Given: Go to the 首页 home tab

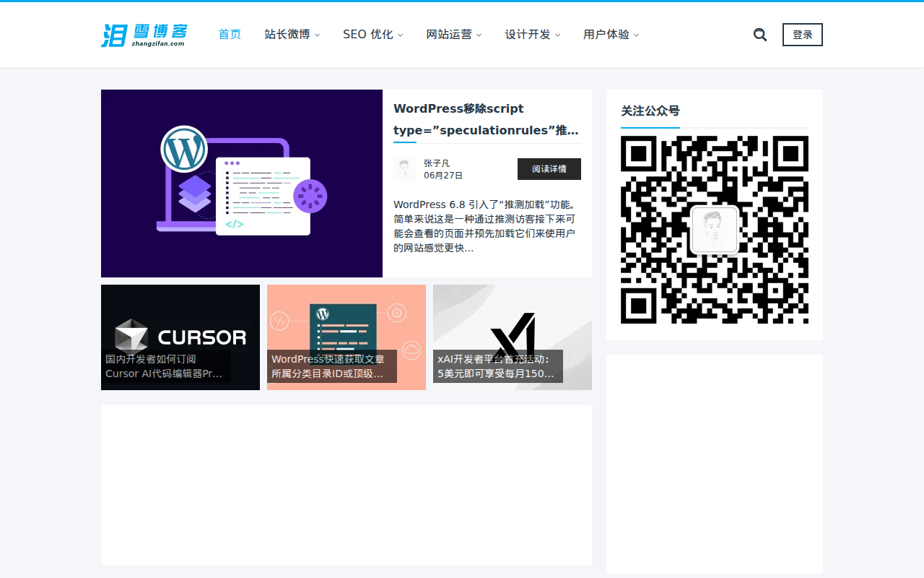Looking at the screenshot, I should 230,35.
